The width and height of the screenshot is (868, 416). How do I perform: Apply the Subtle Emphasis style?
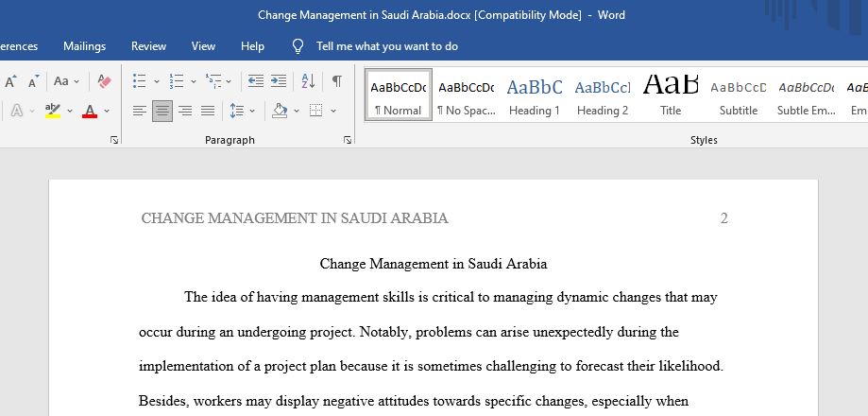click(x=807, y=95)
